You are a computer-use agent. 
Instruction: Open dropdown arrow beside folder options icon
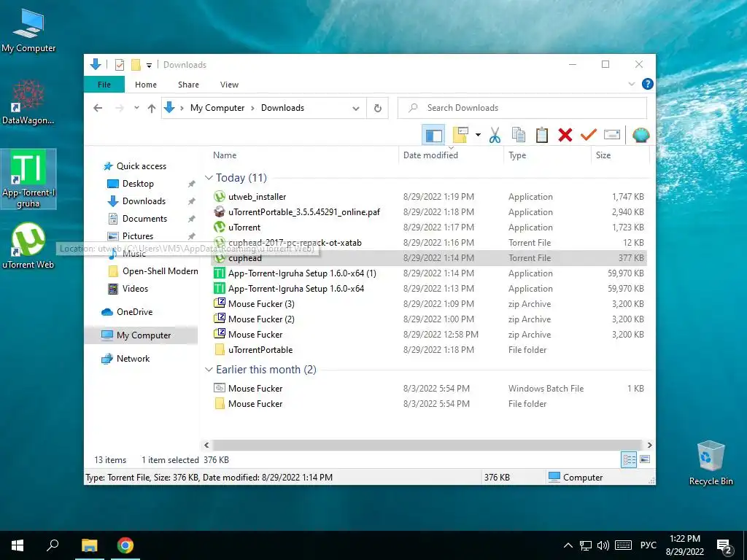pos(478,135)
